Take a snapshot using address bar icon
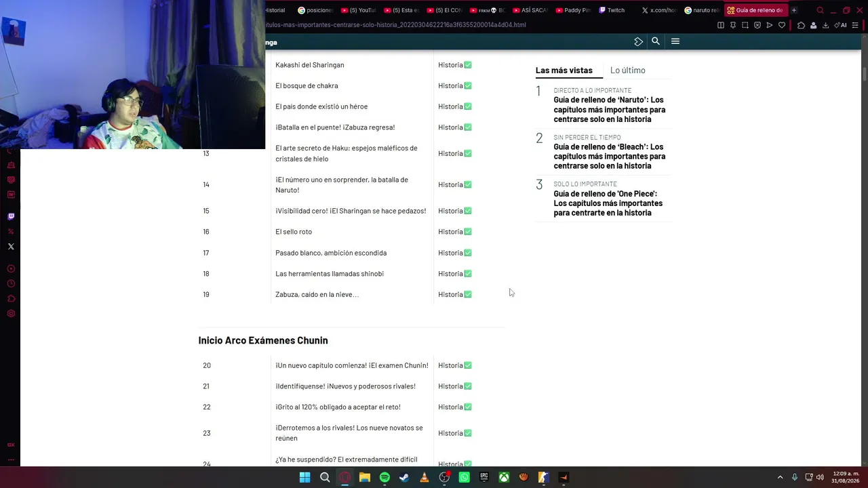Image resolution: width=868 pixels, height=488 pixels. click(745, 25)
